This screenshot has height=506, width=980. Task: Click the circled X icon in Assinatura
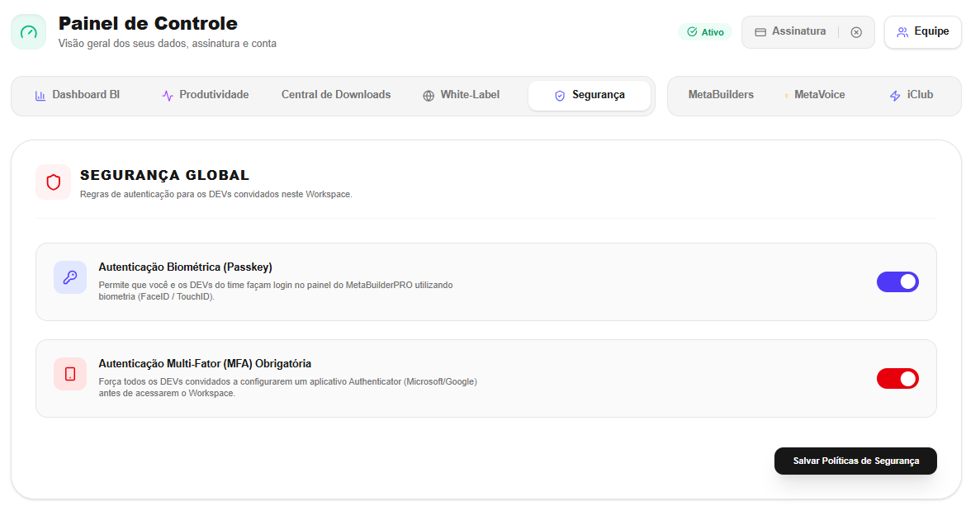point(856,32)
